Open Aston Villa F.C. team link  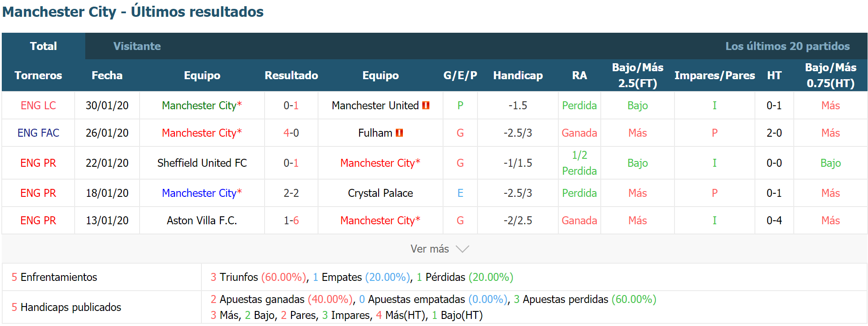coord(202,221)
